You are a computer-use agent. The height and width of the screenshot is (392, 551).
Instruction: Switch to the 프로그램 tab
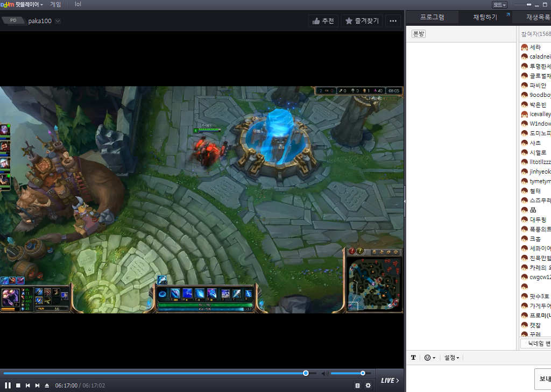click(432, 17)
